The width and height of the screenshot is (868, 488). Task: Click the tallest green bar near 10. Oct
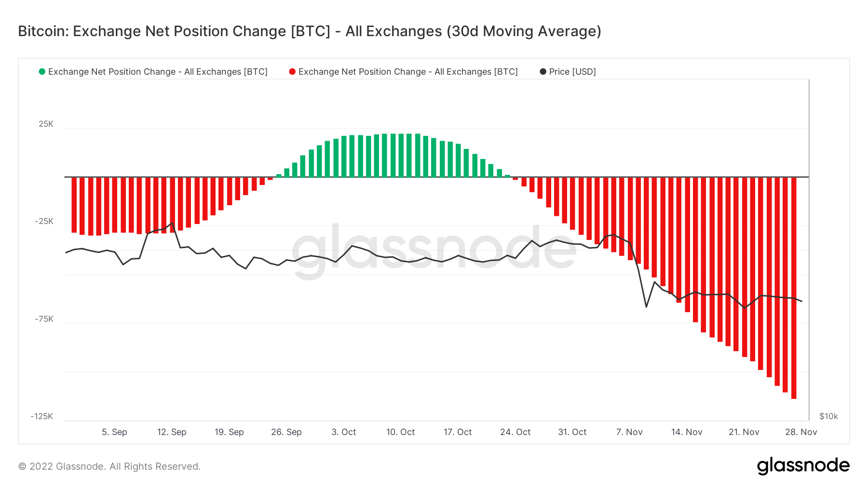pyautogui.click(x=401, y=155)
